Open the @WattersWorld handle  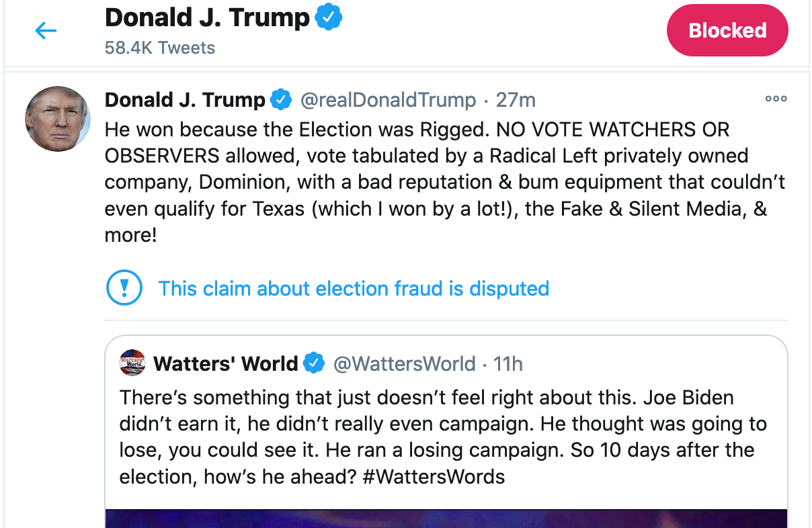pyautogui.click(x=405, y=364)
